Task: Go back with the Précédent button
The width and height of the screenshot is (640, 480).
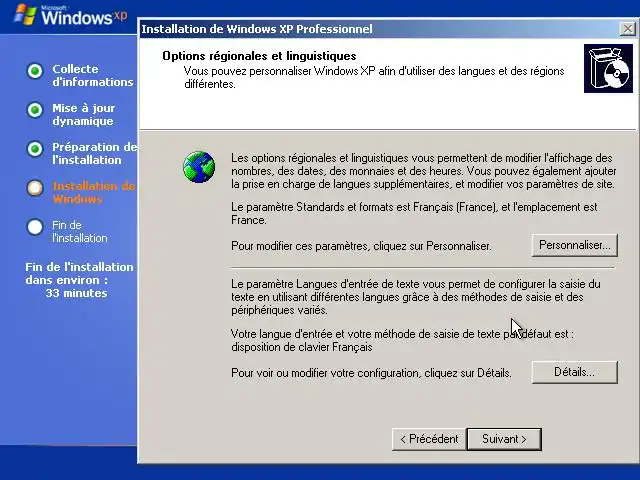Action: tap(429, 439)
